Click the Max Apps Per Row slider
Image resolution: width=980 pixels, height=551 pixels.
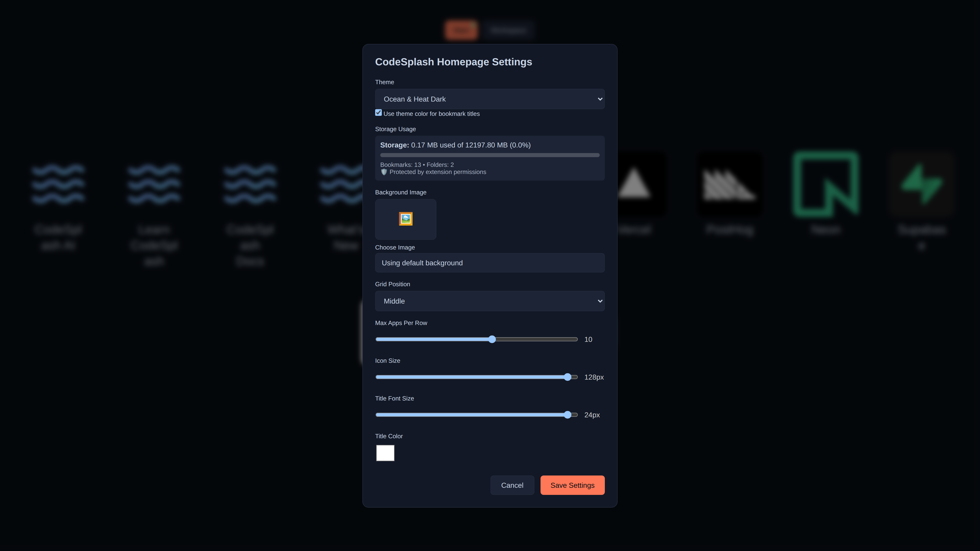point(477,339)
